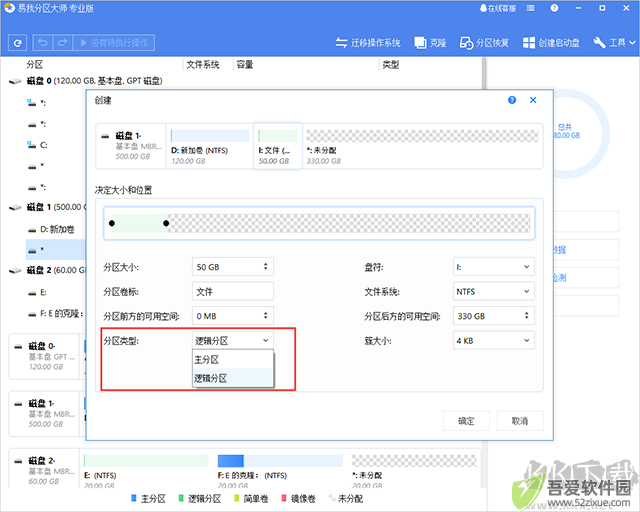The image size is (640, 512).
Task: Open the 文件系统 NTFS dropdown
Action: 493,292
